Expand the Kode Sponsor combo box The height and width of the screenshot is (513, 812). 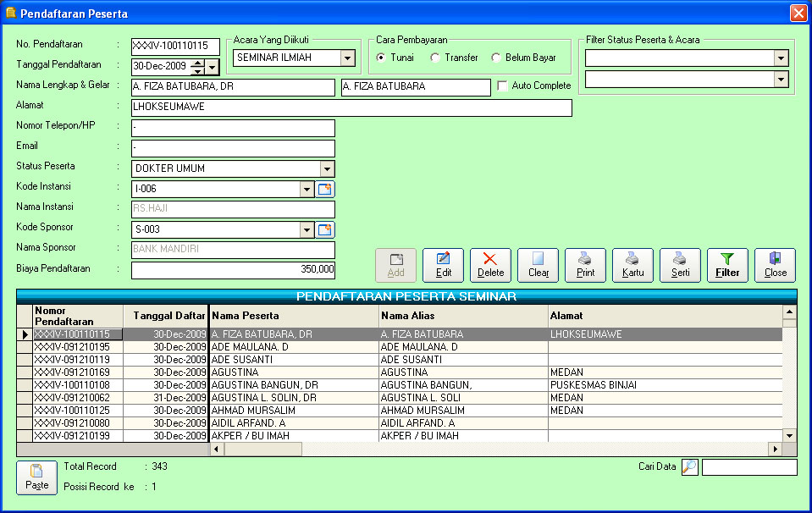pyautogui.click(x=307, y=229)
